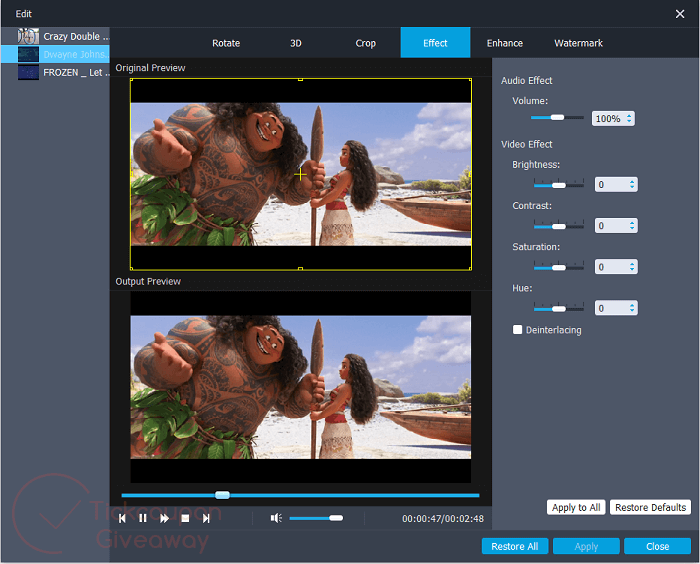Open the 3D tab
Viewport: 700px width, 564px height.
pos(296,43)
